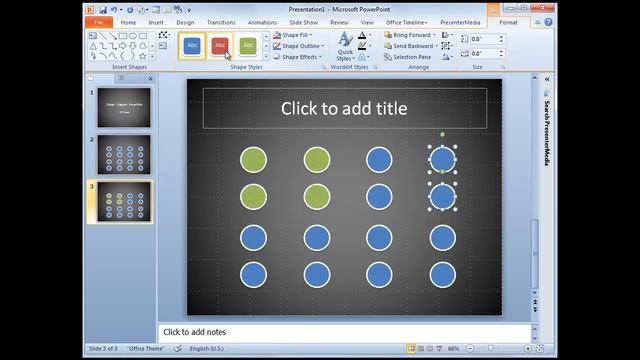The width and height of the screenshot is (640, 360).
Task: Expand the Shape Styles gallery More arrow
Action: click(x=266, y=56)
